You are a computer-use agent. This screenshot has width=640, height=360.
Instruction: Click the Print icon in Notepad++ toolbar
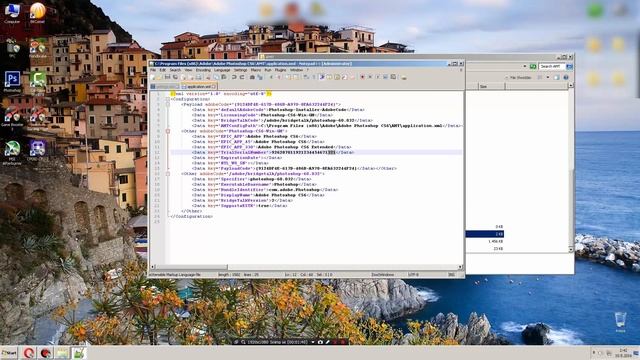(x=198, y=77)
